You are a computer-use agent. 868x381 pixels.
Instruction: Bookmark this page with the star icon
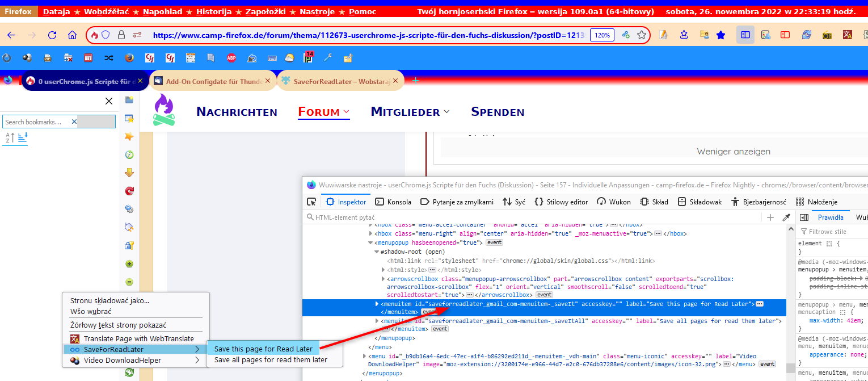pos(642,35)
